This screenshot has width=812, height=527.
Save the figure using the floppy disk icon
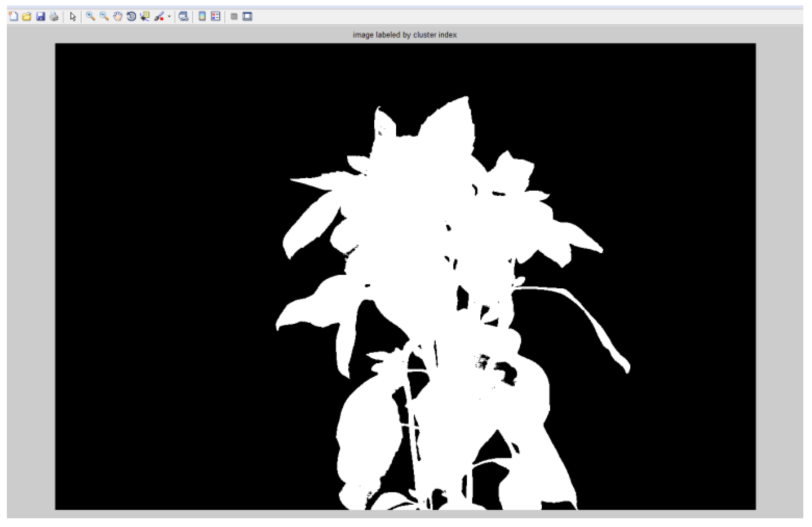pos(41,16)
